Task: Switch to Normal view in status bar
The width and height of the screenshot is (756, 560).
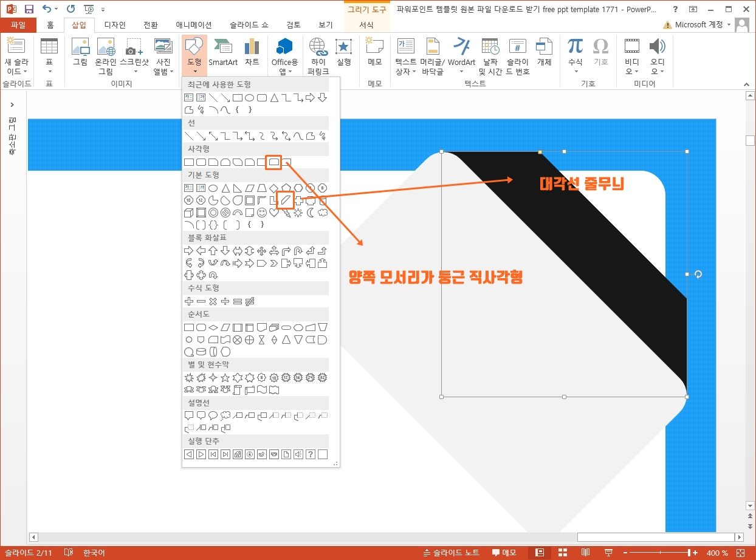Action: tap(539, 552)
